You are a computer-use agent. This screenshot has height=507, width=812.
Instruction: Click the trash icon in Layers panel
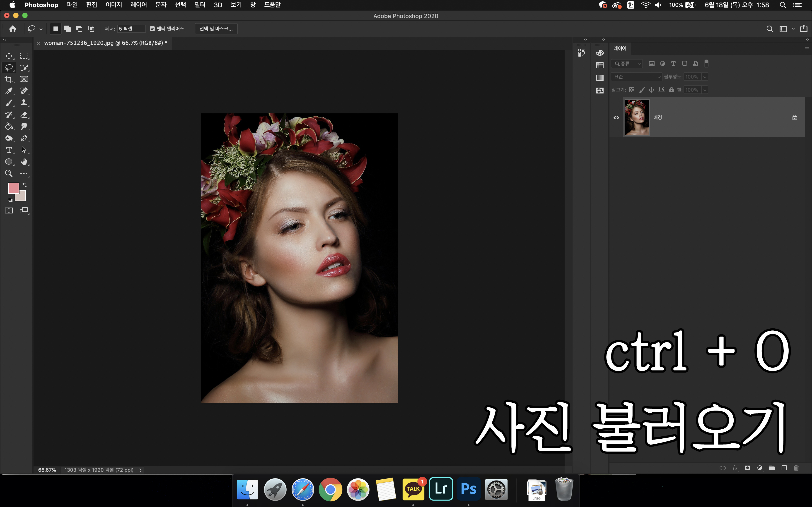[x=796, y=468]
